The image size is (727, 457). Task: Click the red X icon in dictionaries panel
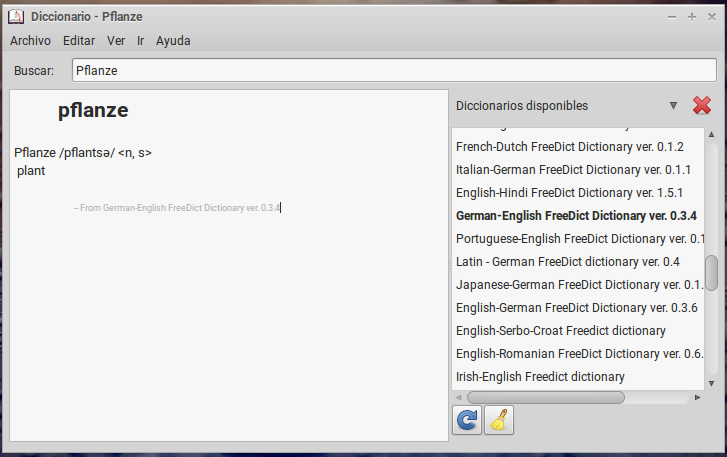[x=702, y=106]
